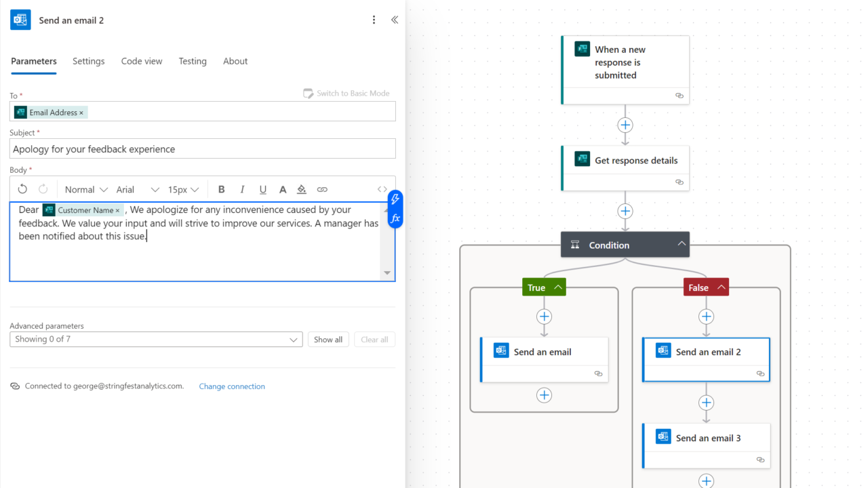The height and width of the screenshot is (488, 868).
Task: Undo the last body edit
Action: pyautogui.click(x=22, y=190)
